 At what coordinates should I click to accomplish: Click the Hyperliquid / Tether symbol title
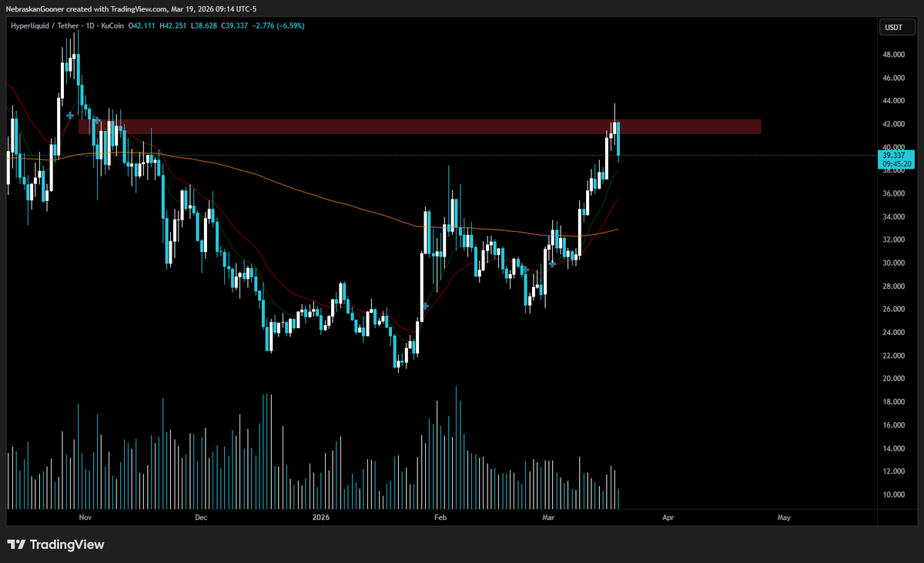coord(45,25)
